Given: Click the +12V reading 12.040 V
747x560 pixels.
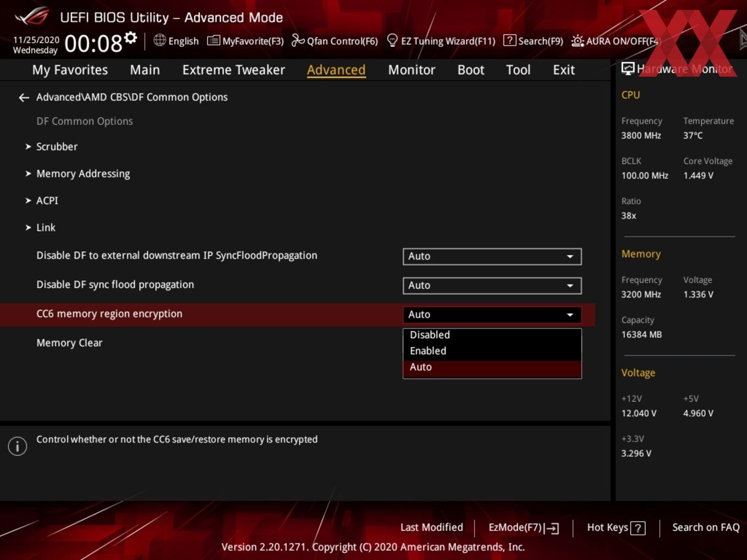Looking at the screenshot, I should coord(639,413).
